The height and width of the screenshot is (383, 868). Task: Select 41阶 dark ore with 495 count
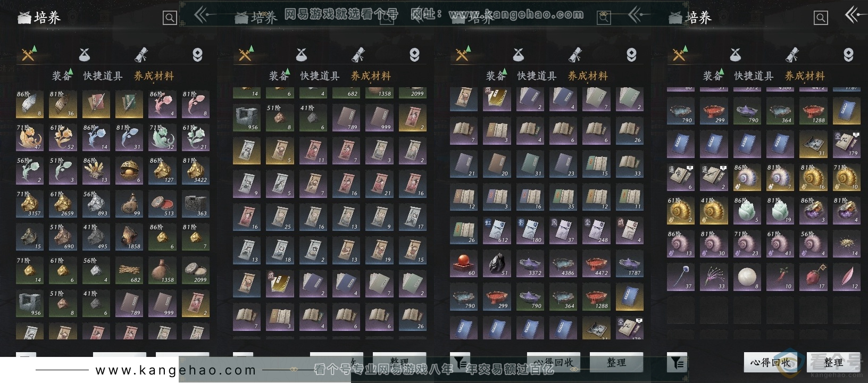(x=96, y=237)
